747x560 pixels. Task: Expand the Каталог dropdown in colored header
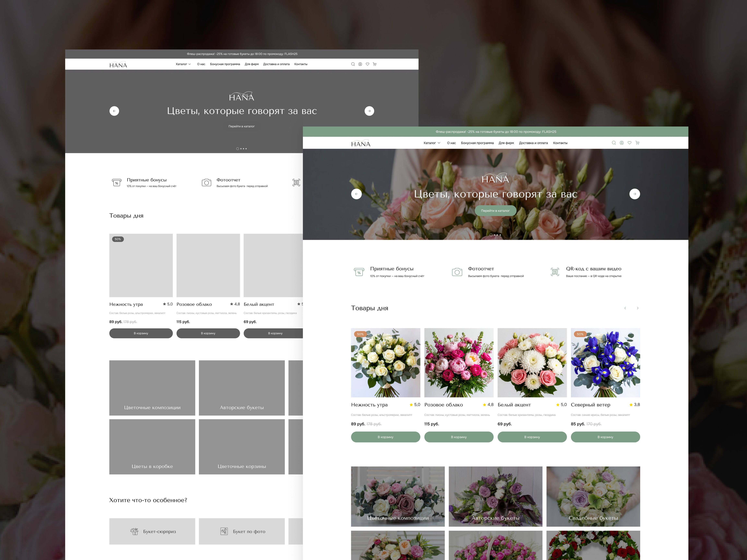tap(432, 143)
